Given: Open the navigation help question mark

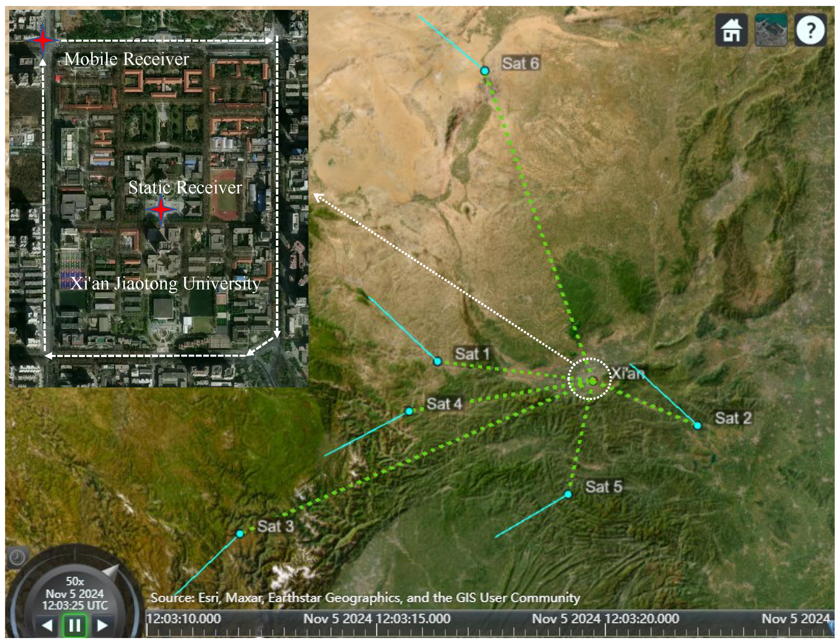Looking at the screenshot, I should point(811,30).
